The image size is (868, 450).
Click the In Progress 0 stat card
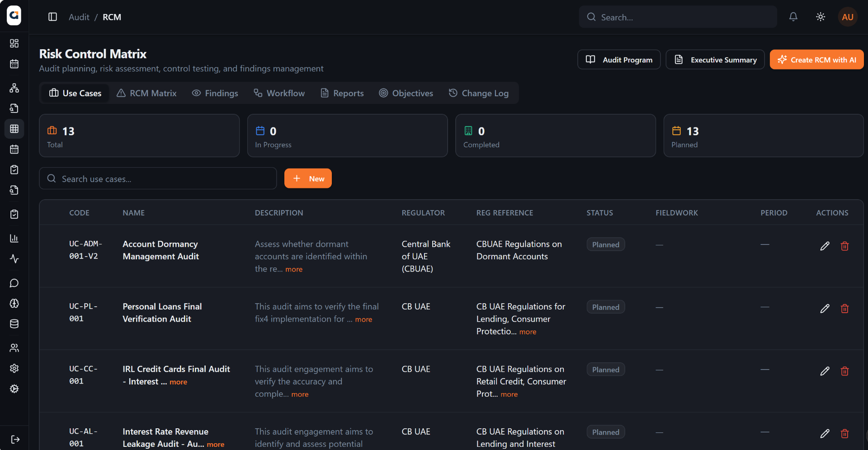pos(347,136)
